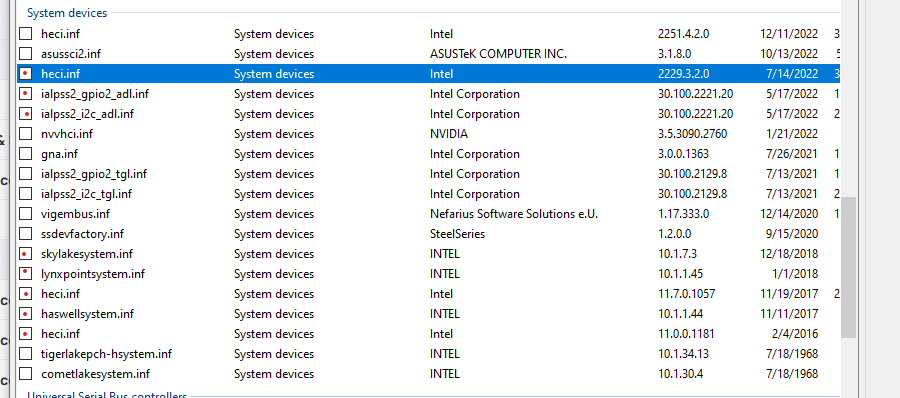Click the NVIDIA provider cell
This screenshot has height=398, width=900.
click(x=449, y=134)
